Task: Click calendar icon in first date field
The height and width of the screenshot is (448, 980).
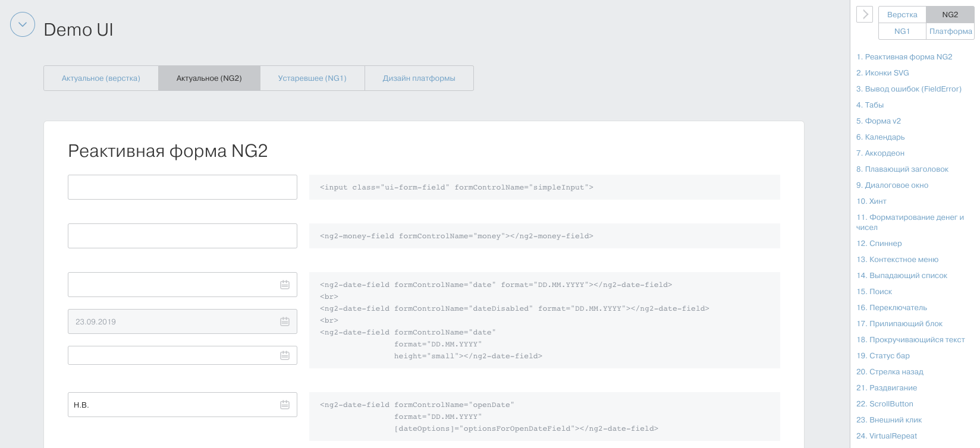Action: (285, 285)
